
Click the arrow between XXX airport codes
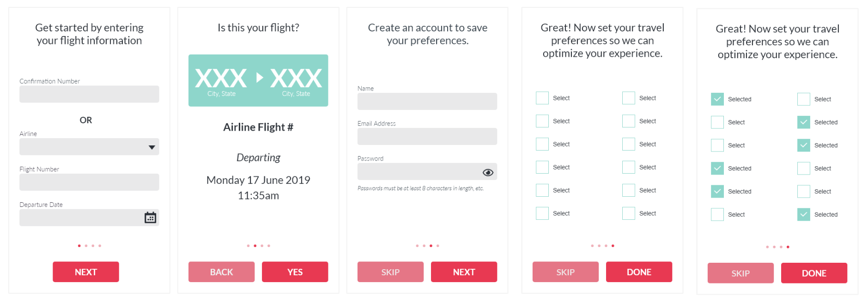tap(260, 78)
